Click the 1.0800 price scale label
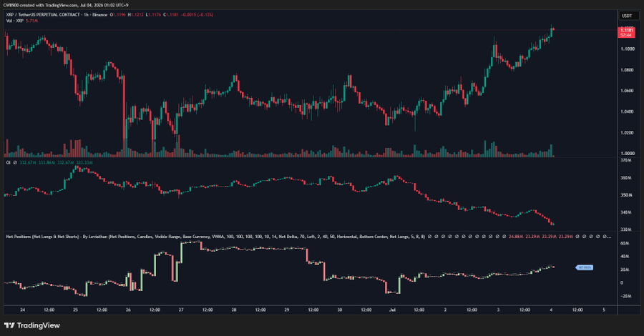 click(x=627, y=70)
